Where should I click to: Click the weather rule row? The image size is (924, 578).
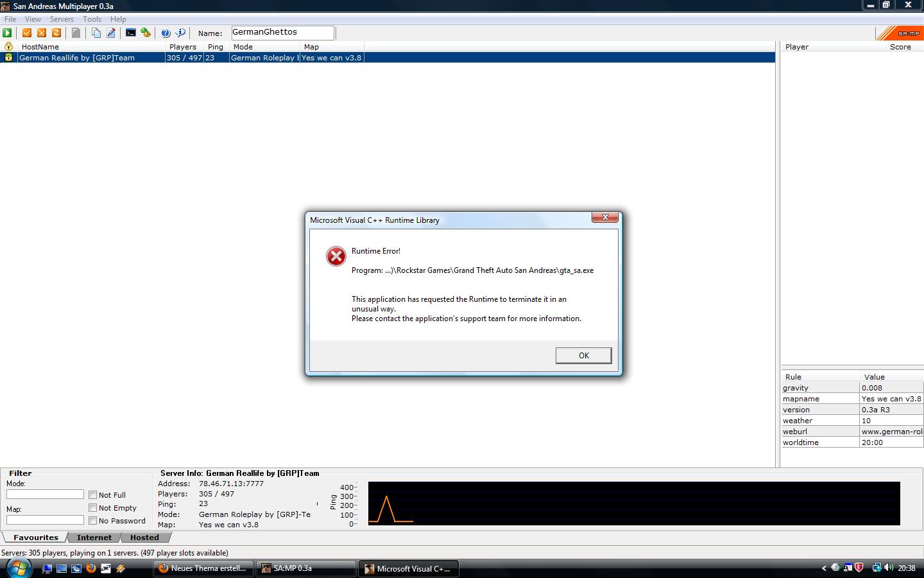coord(852,421)
